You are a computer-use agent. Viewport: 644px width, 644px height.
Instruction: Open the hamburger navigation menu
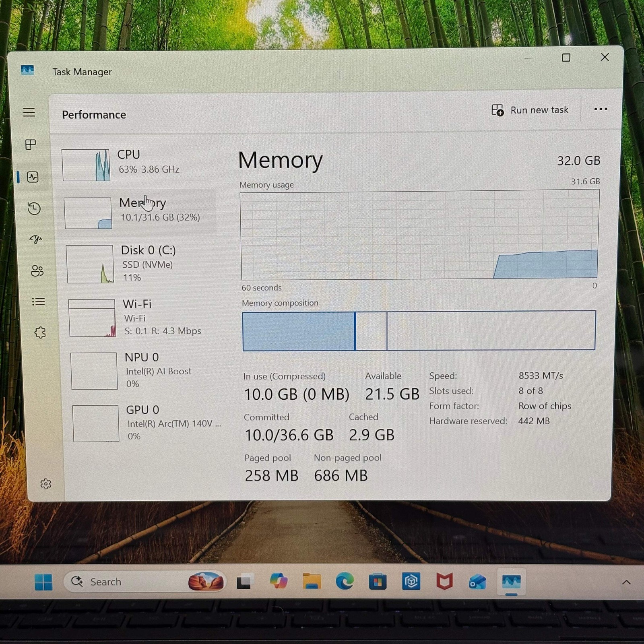click(29, 112)
